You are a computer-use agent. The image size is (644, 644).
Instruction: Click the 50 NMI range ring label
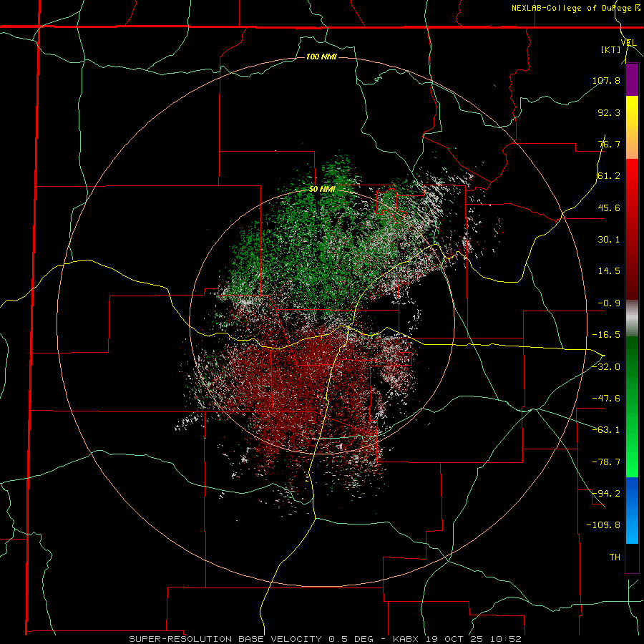click(322, 190)
